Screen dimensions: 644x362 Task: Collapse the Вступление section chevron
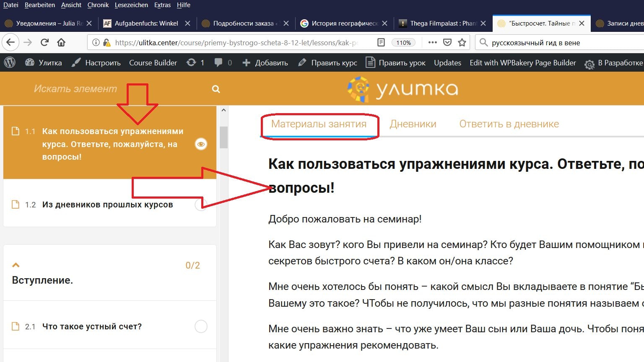pos(16,265)
